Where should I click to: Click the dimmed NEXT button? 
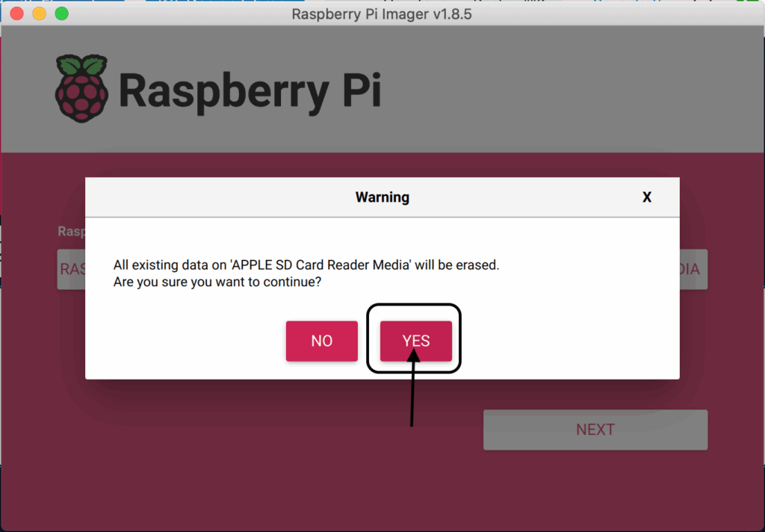[595, 430]
